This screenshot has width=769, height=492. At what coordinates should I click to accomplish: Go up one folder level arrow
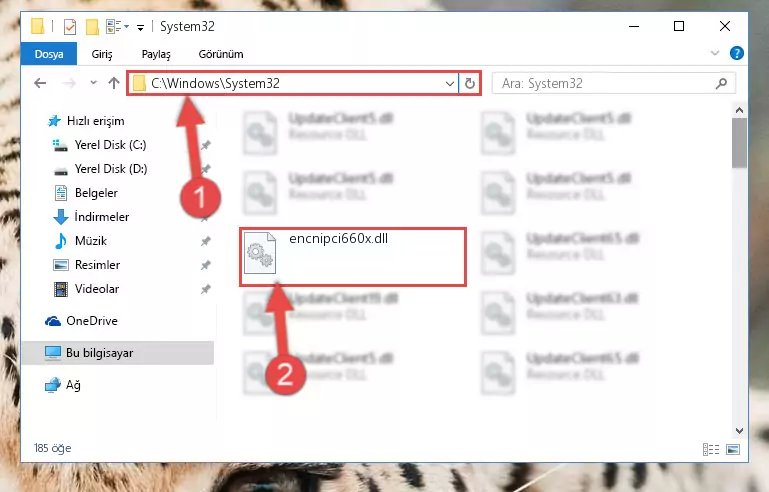[114, 83]
